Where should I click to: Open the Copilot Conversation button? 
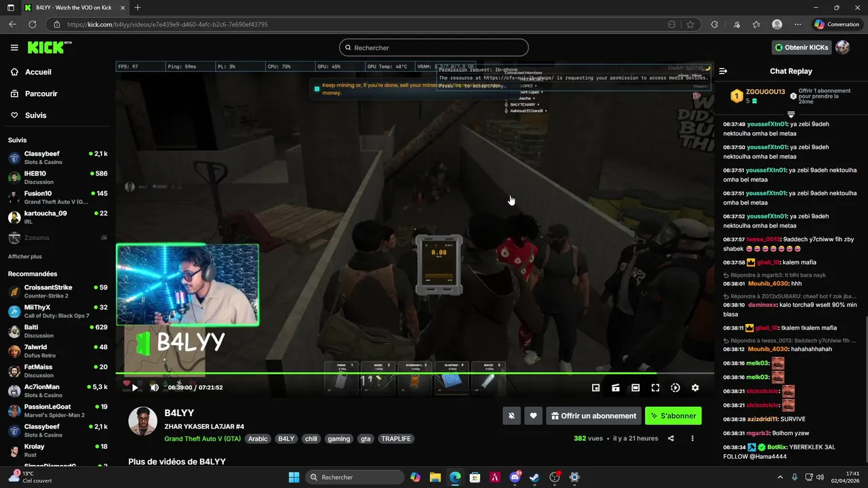[837, 24]
